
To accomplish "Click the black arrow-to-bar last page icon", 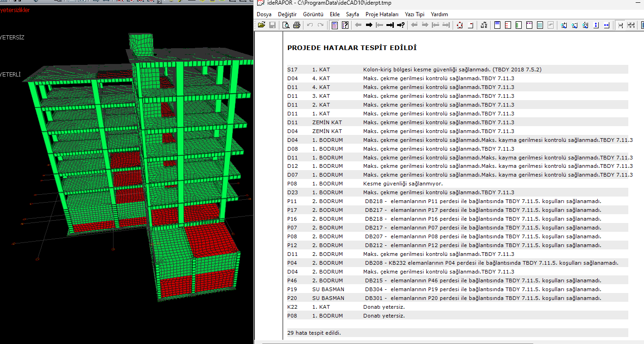I will click(x=390, y=25).
